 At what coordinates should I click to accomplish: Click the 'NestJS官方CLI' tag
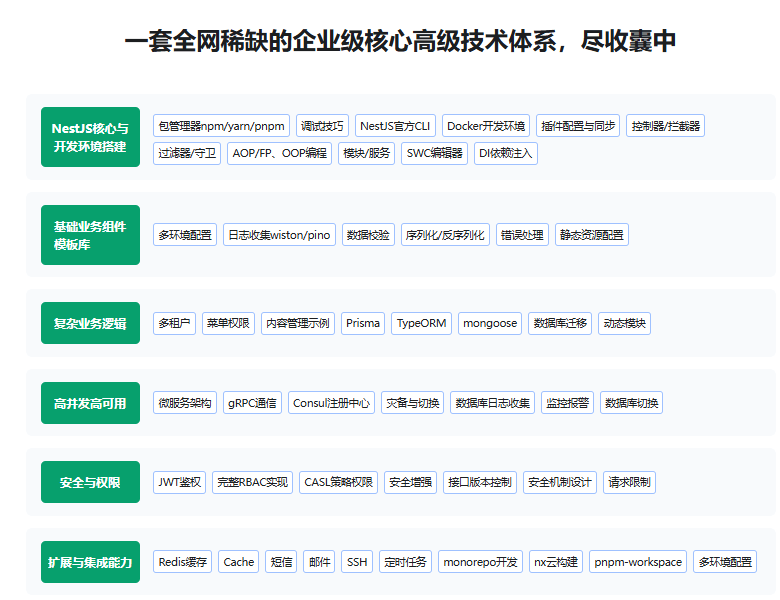(395, 126)
